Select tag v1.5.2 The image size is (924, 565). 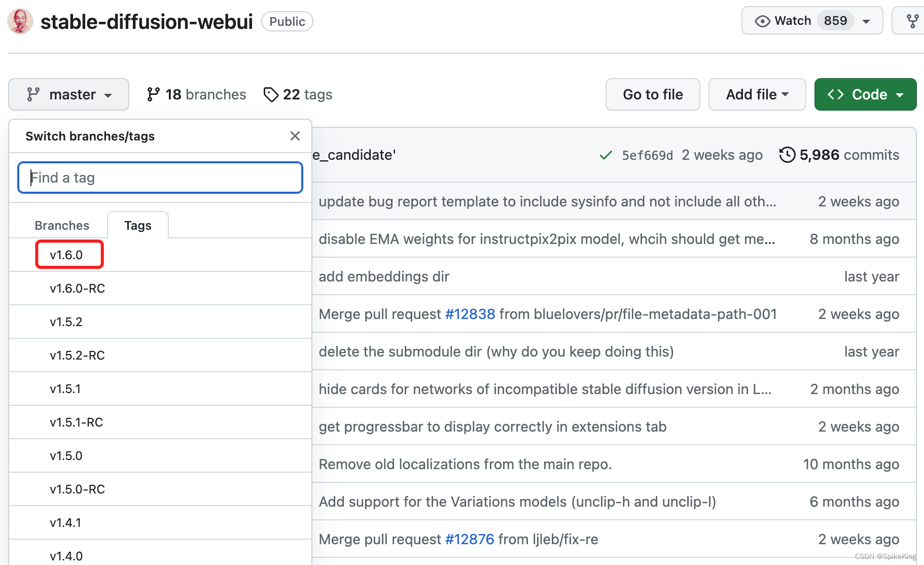click(160, 322)
